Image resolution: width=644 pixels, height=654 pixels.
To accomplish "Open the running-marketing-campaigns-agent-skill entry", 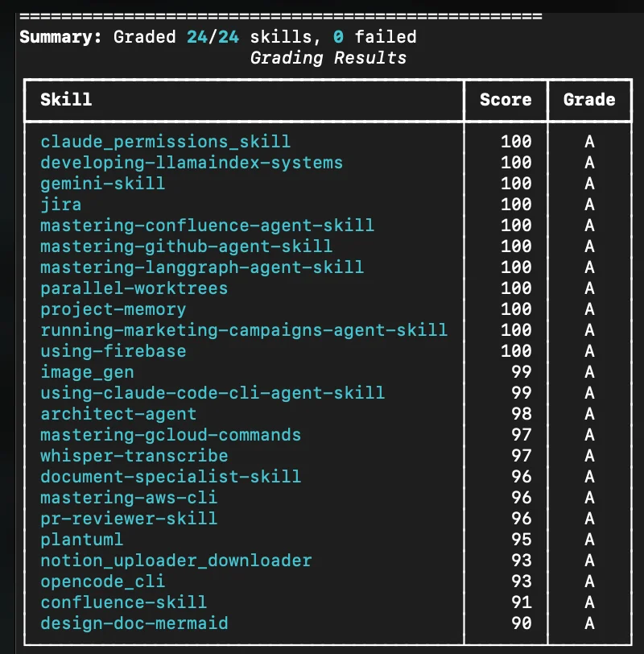I will [244, 330].
